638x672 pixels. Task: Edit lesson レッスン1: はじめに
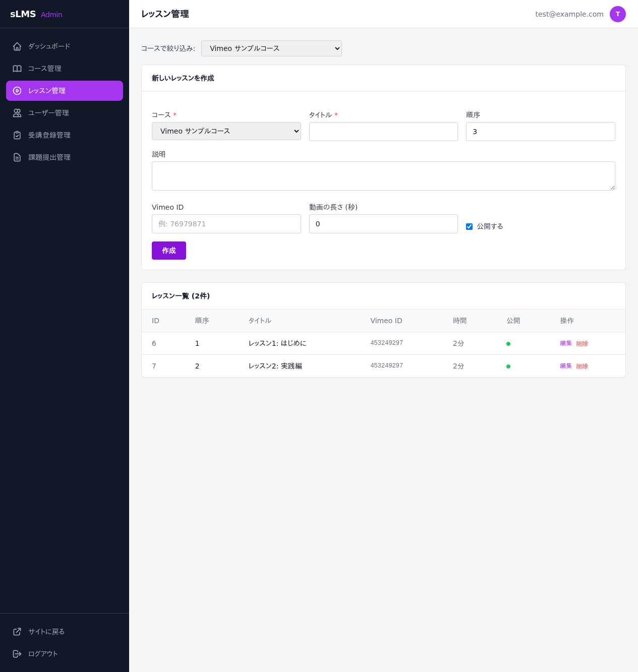(x=566, y=343)
